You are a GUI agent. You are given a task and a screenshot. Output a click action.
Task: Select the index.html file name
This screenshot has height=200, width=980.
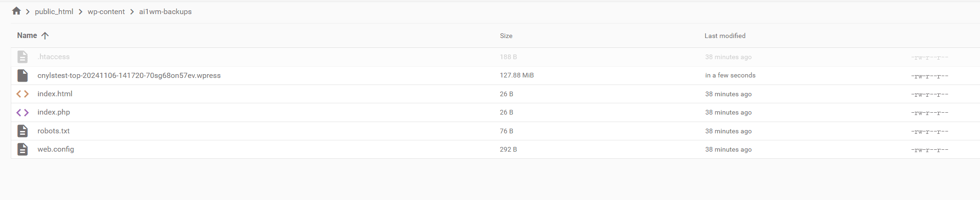55,94
